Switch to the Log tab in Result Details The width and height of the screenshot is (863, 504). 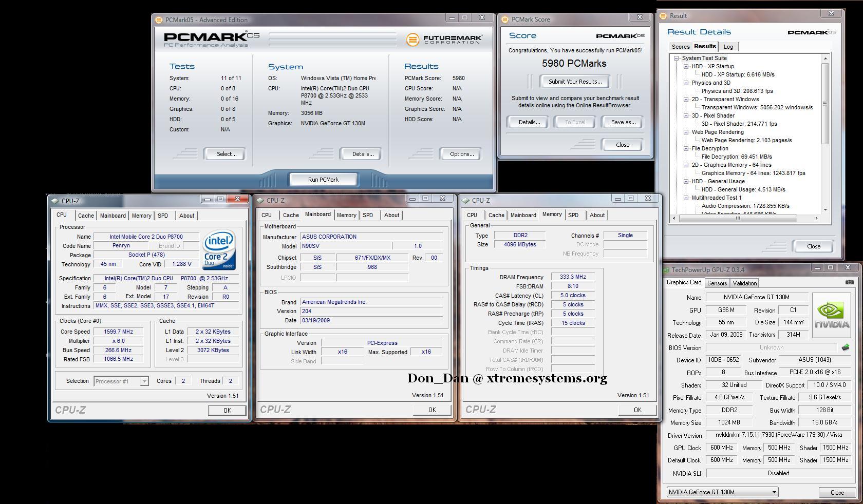coord(728,47)
